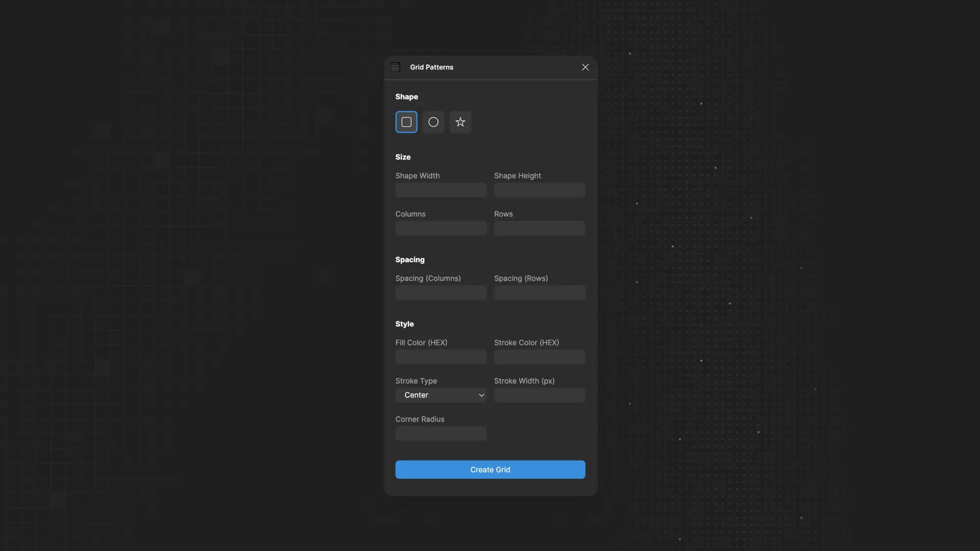The height and width of the screenshot is (551, 980).
Task: Click the Fill Color (HEX) field
Action: pos(441,357)
